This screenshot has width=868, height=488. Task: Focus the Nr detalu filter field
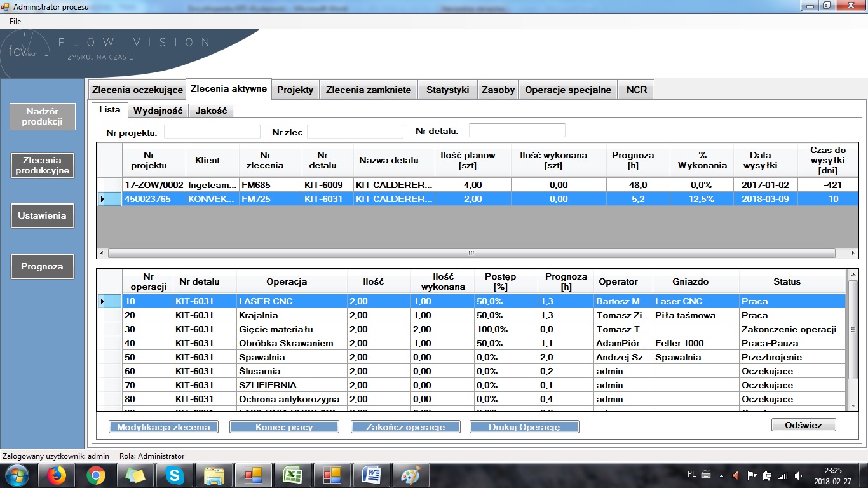517,130
